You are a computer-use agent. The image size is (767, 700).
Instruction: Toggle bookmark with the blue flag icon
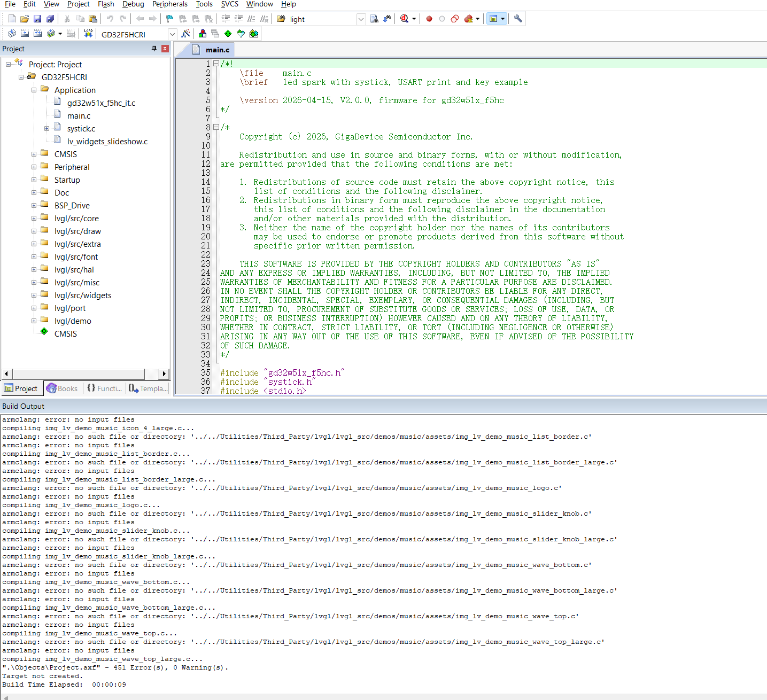tap(169, 19)
